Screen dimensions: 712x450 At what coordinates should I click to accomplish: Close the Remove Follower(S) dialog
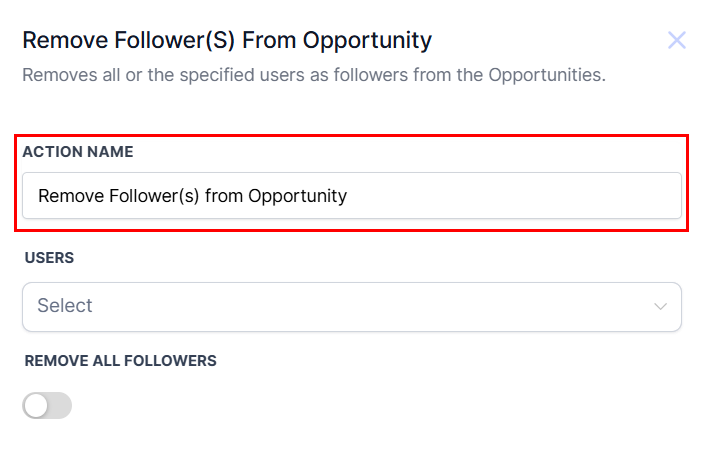point(677,40)
